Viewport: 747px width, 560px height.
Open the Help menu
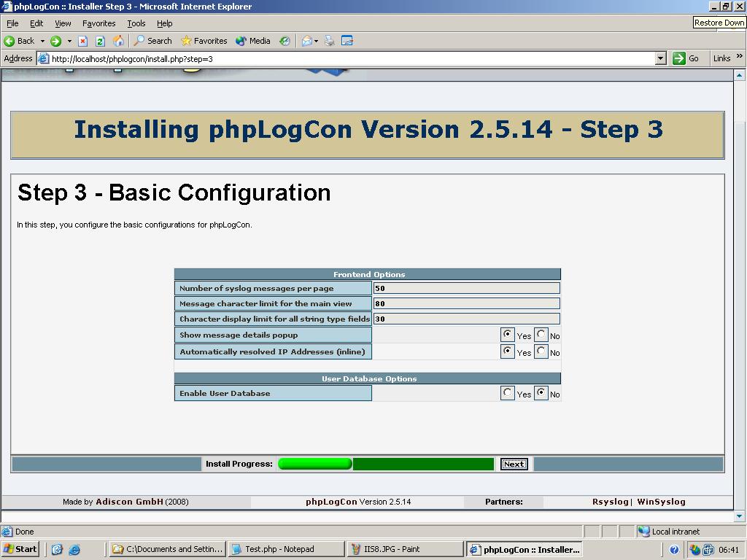click(x=164, y=23)
